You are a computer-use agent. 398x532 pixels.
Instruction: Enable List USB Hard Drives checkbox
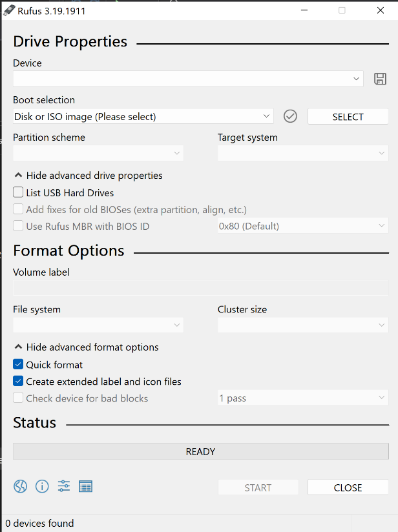tap(18, 192)
